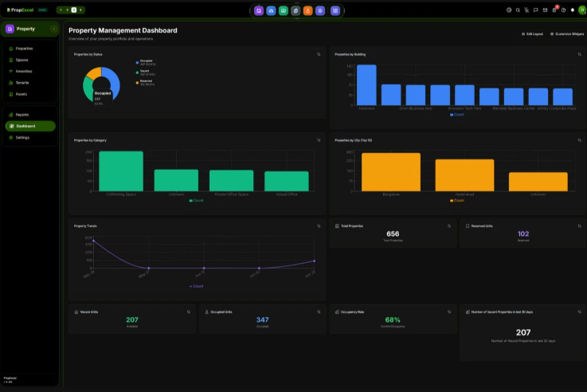587x392 pixels.
Task: Open the mail envelope icon
Action: coord(545,10)
